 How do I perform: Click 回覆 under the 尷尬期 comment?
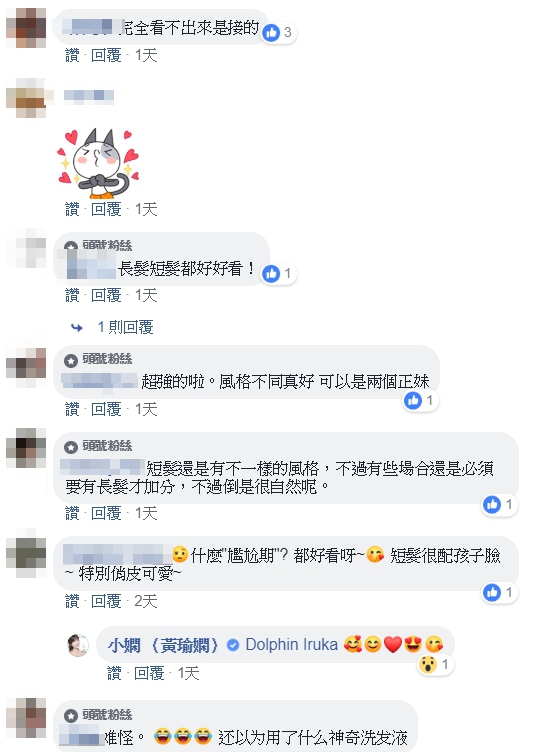click(106, 601)
